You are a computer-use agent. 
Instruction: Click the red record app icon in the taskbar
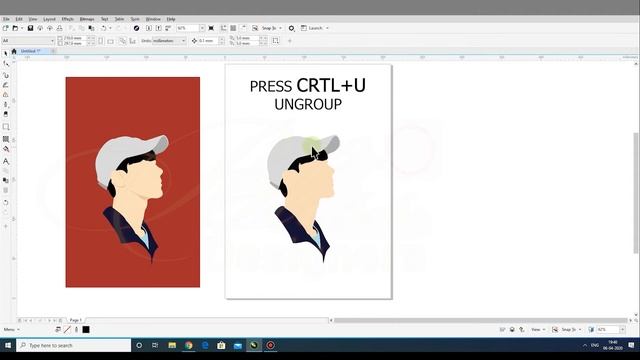[x=270, y=345]
